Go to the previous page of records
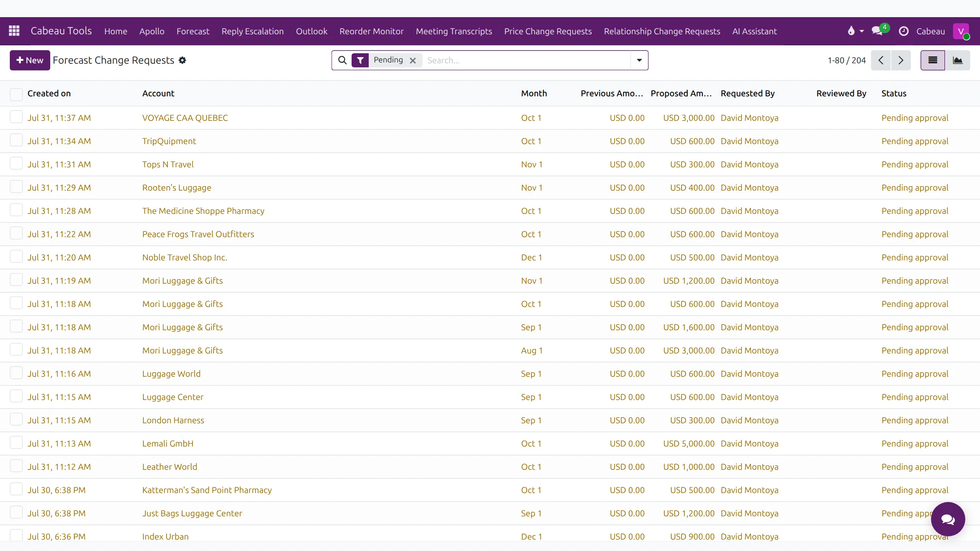Viewport: 980px width, 551px height. [x=881, y=60]
